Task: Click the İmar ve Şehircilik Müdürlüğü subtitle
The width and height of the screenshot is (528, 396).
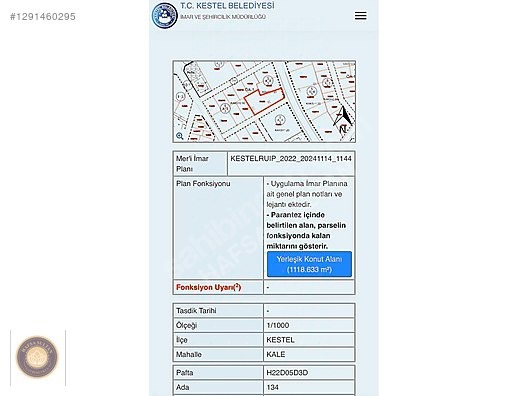Action: tap(223, 17)
